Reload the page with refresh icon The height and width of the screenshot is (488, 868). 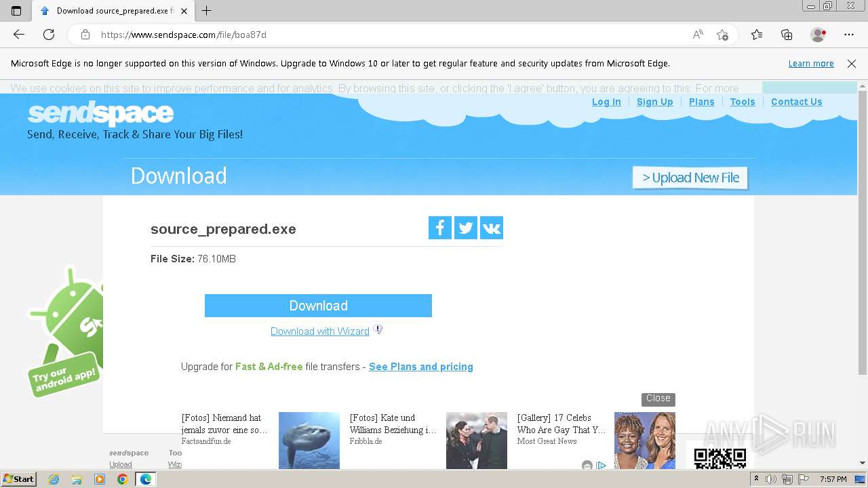(x=49, y=35)
